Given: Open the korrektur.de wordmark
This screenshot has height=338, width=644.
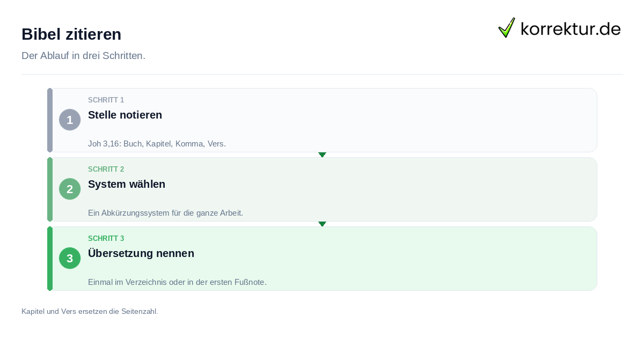Looking at the screenshot, I should click(570, 28).
